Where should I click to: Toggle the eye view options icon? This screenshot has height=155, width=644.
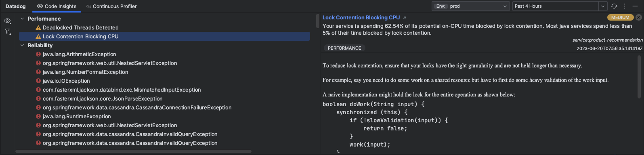pyautogui.click(x=7, y=21)
